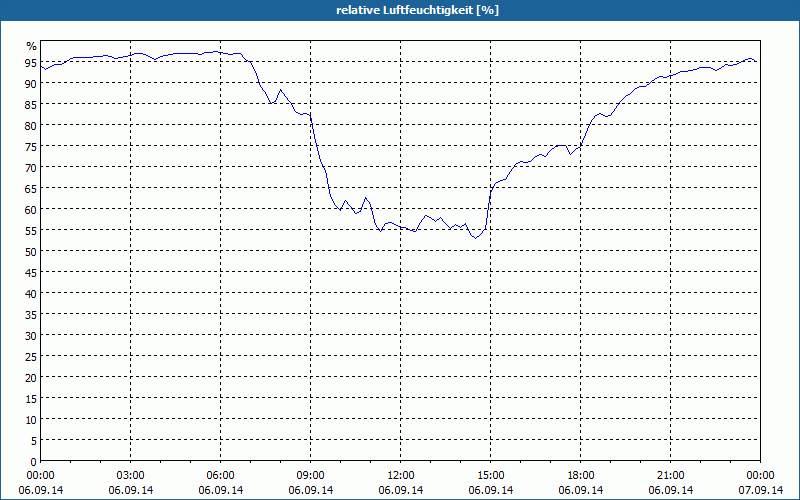
Task: Select the 06:00 time axis label
Action: click(221, 475)
